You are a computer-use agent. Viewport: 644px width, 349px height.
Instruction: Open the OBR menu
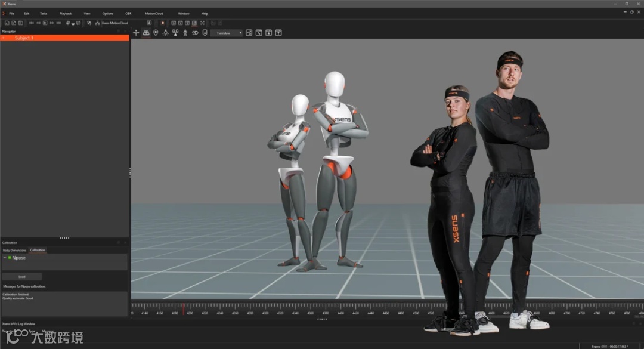point(128,14)
